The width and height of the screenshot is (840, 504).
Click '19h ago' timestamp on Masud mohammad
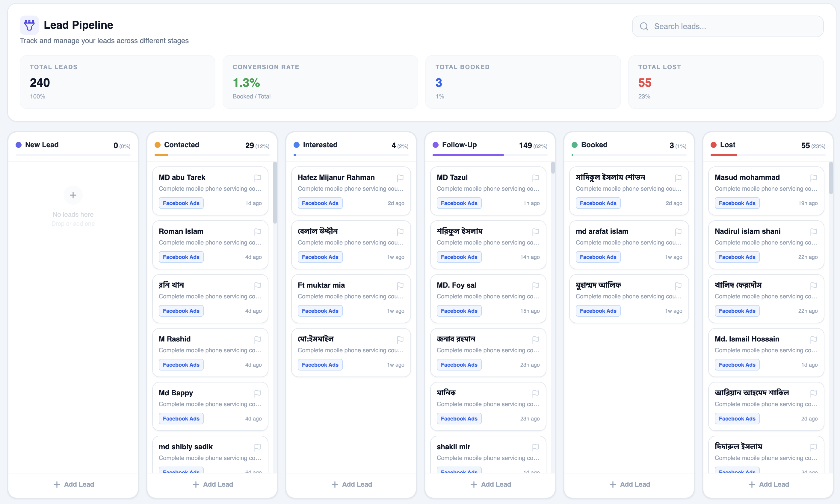[x=808, y=204]
